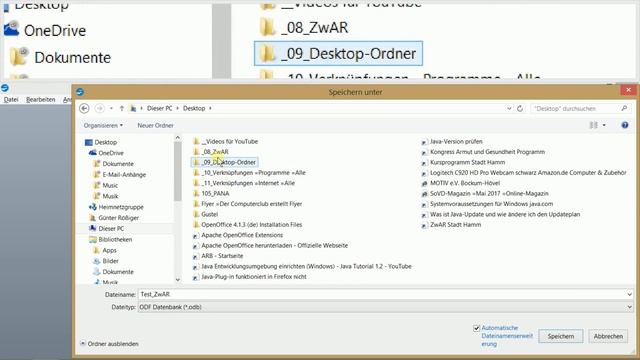Expand the chevron after Desktop in address bar
640x360 pixels.
[210, 108]
